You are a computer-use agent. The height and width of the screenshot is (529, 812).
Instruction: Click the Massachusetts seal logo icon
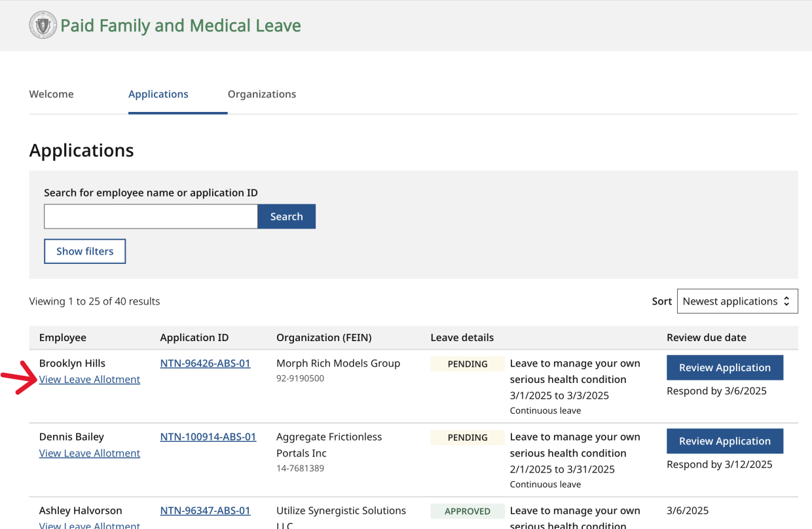click(43, 26)
